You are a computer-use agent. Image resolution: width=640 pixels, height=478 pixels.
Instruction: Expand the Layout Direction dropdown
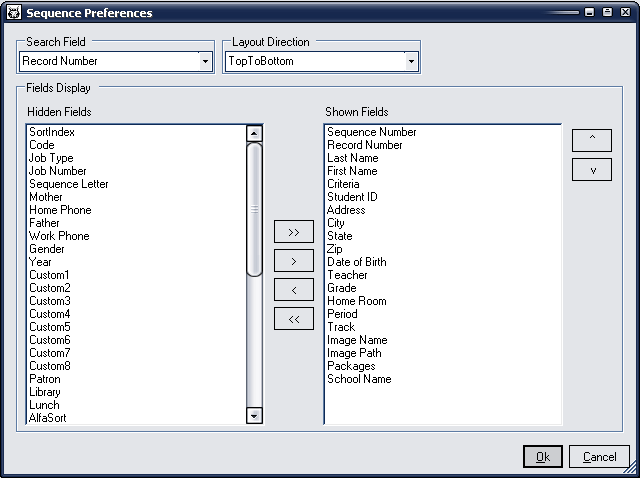click(410, 61)
